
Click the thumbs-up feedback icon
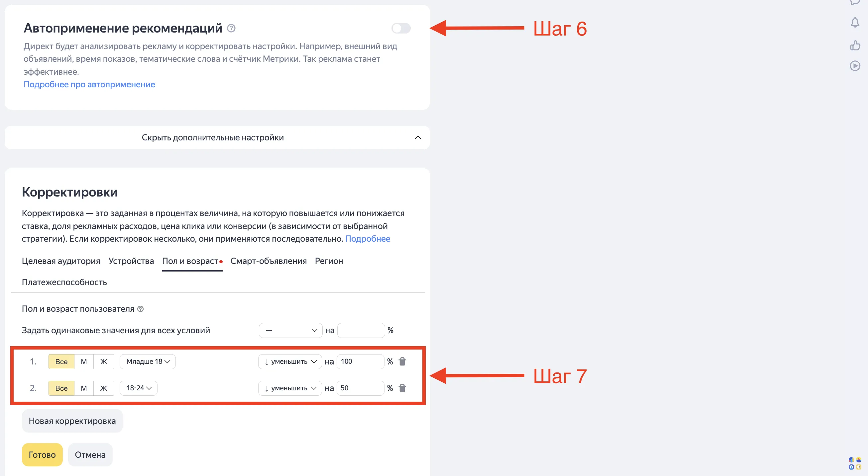pos(855,45)
